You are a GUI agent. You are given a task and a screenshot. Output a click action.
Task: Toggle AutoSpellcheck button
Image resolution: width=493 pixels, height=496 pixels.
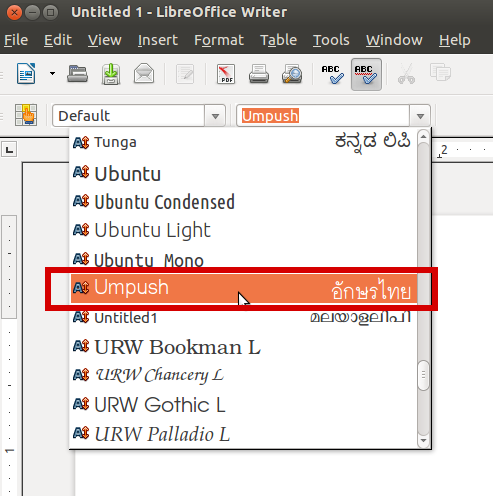coord(366,74)
